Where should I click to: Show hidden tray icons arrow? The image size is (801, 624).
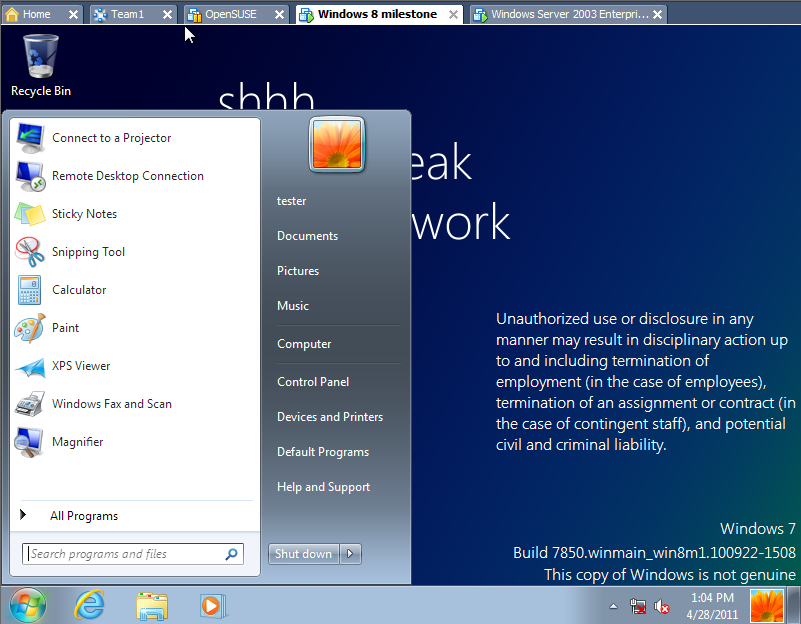coord(614,606)
